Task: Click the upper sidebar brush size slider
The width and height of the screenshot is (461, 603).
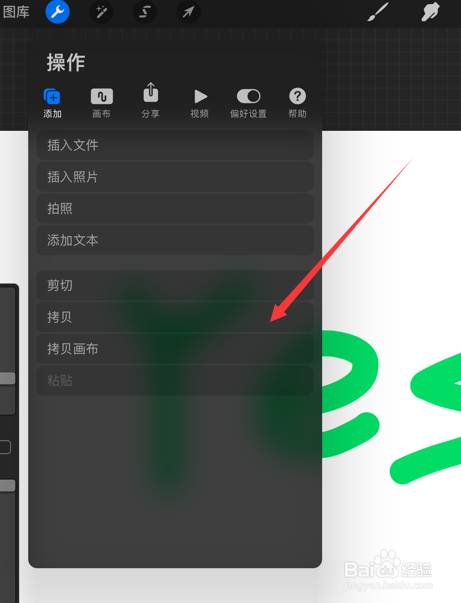Action: point(7,378)
